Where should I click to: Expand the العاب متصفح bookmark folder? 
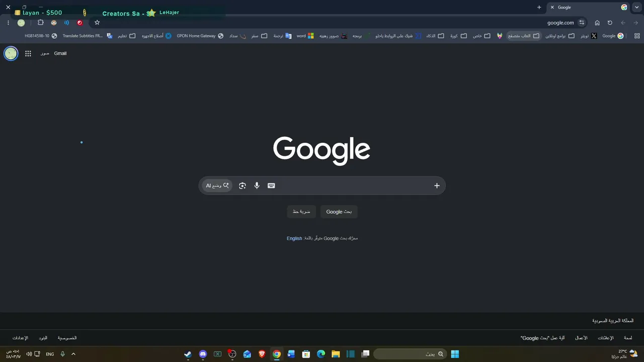(523, 36)
